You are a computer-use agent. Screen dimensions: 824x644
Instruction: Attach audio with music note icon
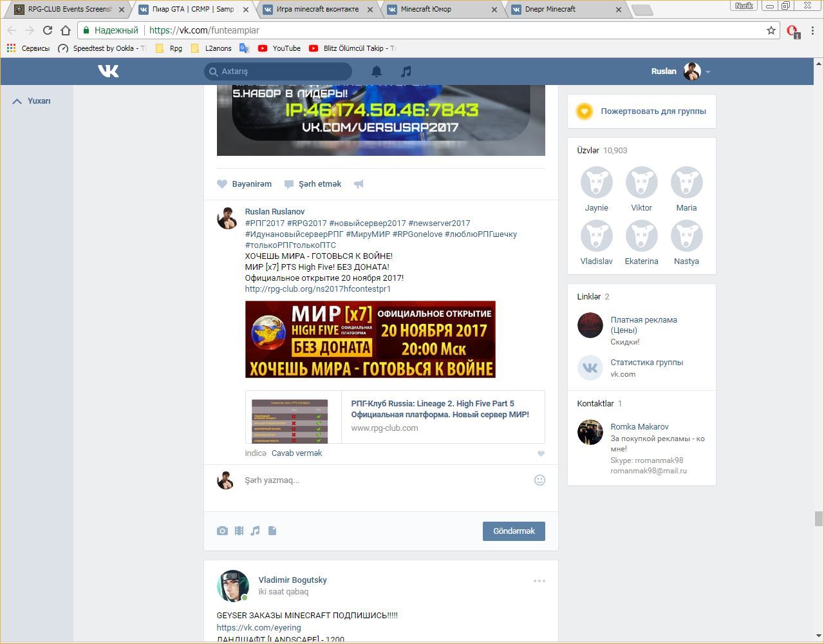256,531
